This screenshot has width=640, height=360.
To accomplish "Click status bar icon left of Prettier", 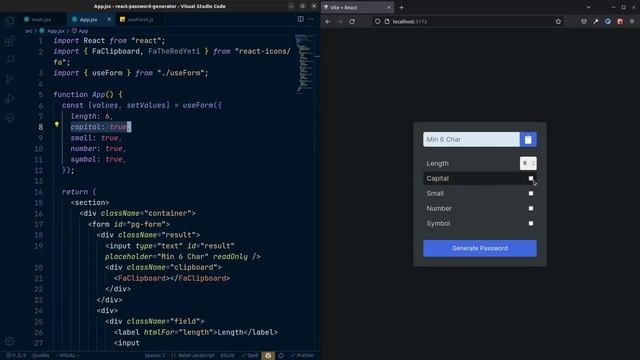I will [281, 356].
